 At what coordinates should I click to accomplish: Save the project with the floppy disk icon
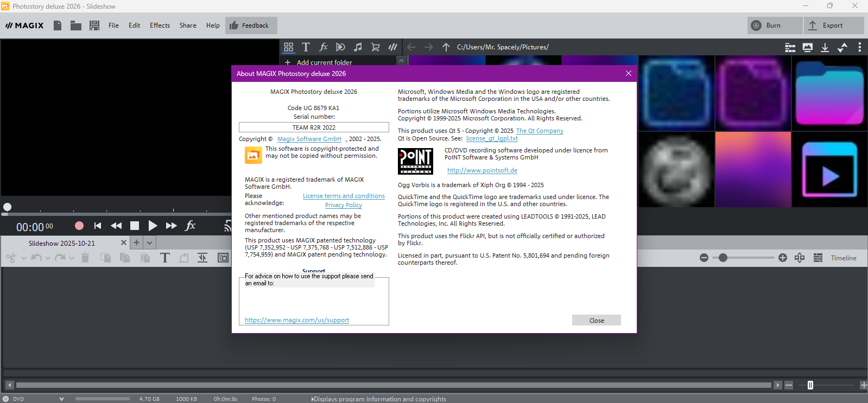[94, 25]
